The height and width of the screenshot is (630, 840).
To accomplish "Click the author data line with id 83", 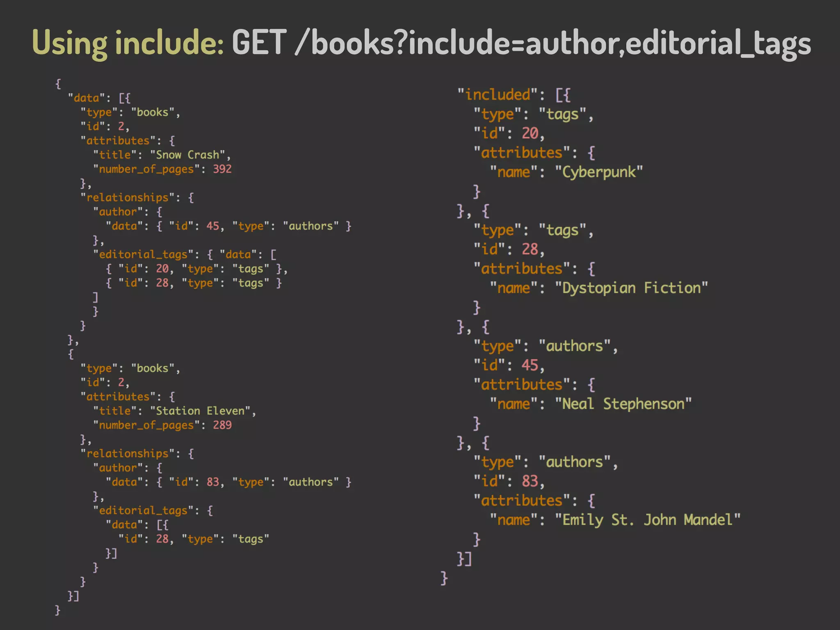I will [x=228, y=482].
